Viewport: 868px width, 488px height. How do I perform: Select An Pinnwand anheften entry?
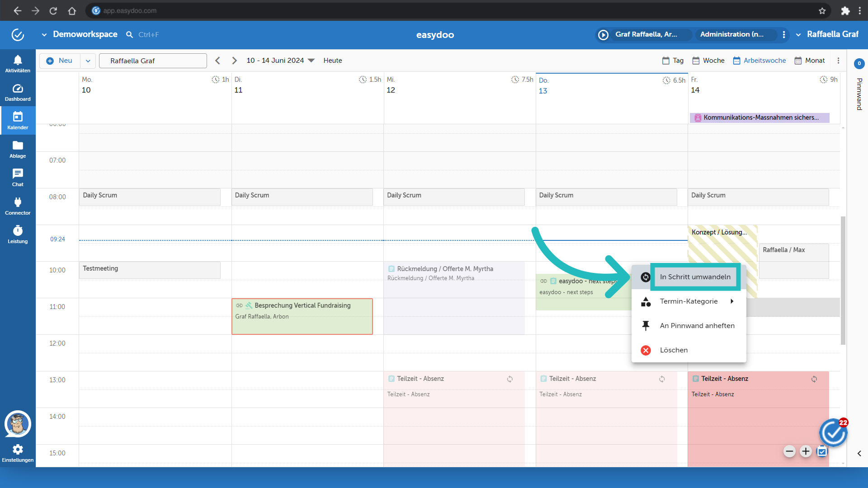coord(689,326)
